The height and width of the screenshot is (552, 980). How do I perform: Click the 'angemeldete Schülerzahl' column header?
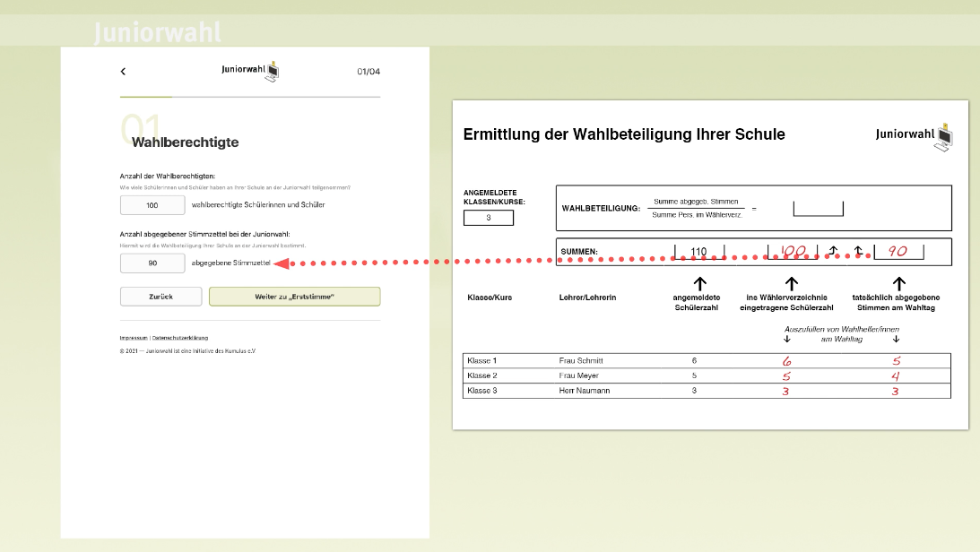(x=697, y=303)
